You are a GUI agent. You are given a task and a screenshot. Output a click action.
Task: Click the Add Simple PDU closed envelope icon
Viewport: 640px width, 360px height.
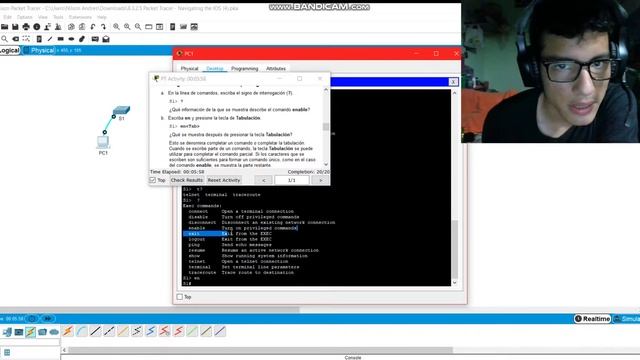(x=95, y=39)
